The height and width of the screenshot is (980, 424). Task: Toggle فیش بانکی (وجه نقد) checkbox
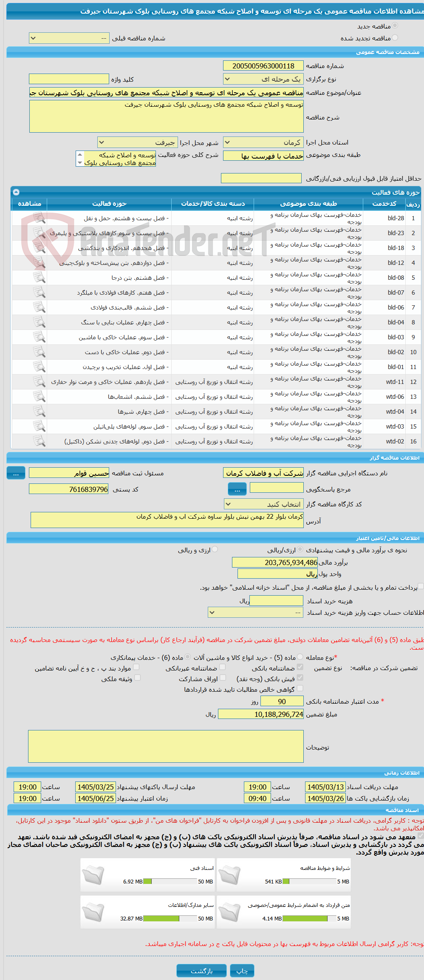click(300, 678)
